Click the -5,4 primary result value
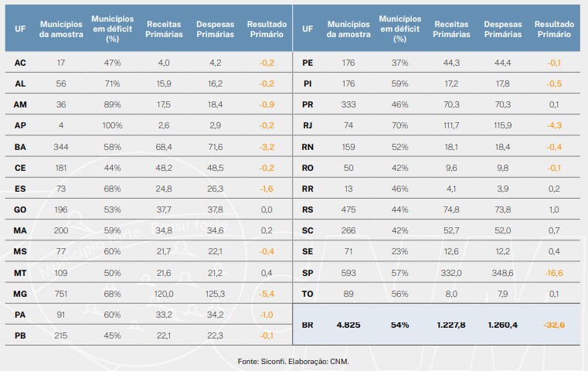This screenshot has height=371, width=588. coord(267,294)
